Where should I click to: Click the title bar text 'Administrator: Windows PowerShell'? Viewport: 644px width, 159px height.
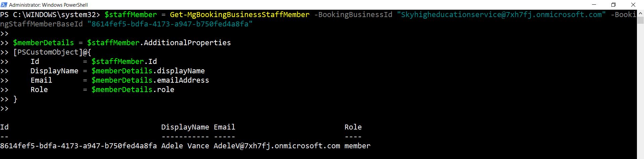(x=48, y=5)
